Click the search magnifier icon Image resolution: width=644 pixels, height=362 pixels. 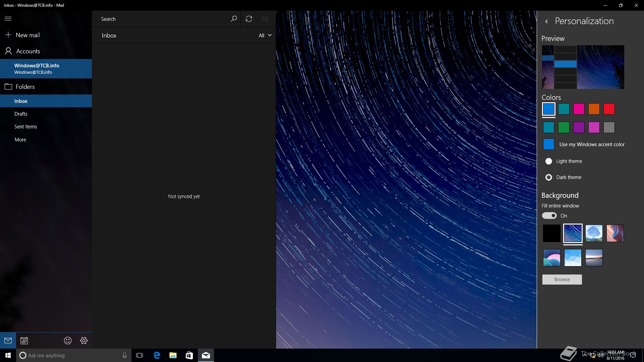pos(233,19)
